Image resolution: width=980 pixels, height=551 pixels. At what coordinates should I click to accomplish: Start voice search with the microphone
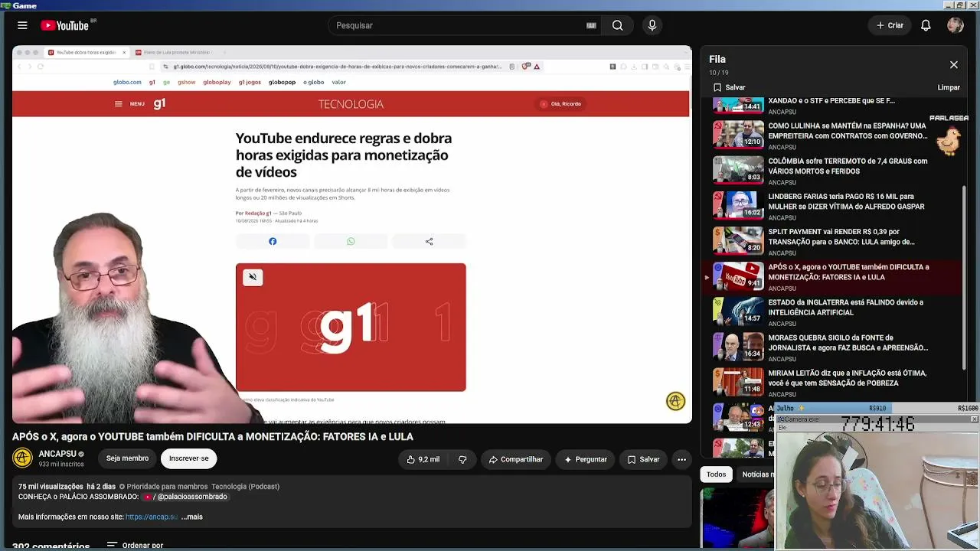[652, 25]
